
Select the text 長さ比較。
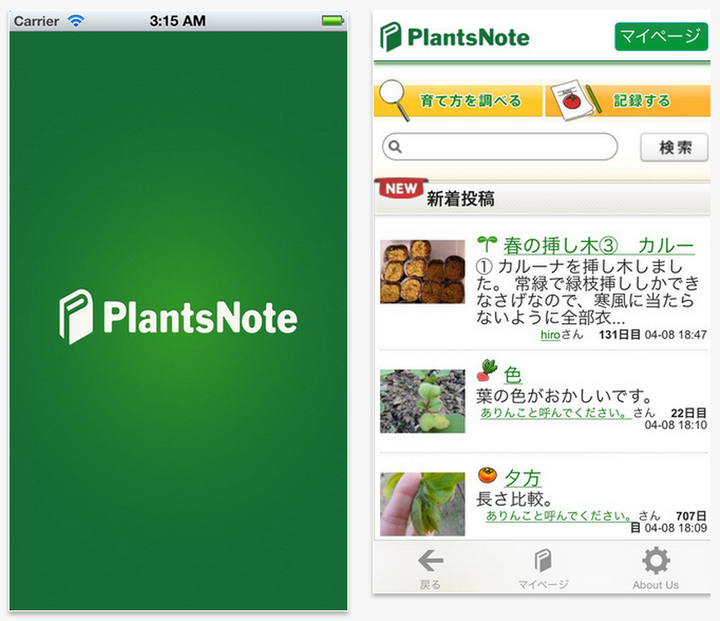(x=514, y=499)
